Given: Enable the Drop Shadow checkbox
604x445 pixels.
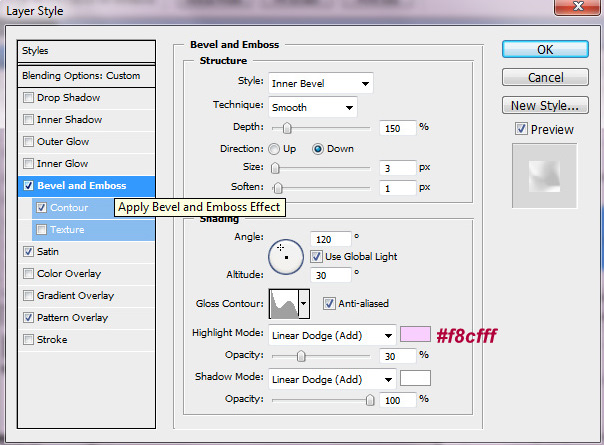Looking at the screenshot, I should click(28, 98).
